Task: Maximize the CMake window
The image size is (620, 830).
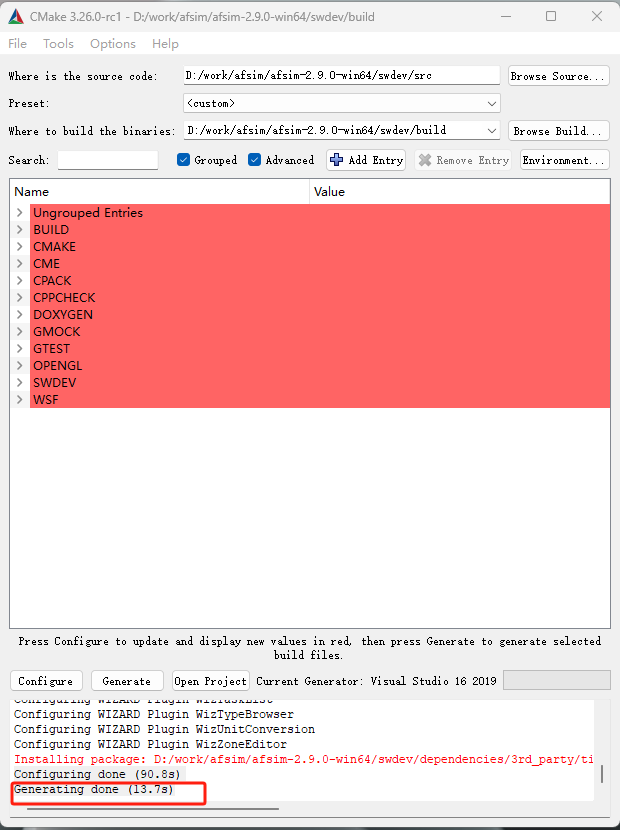Action: click(x=551, y=16)
